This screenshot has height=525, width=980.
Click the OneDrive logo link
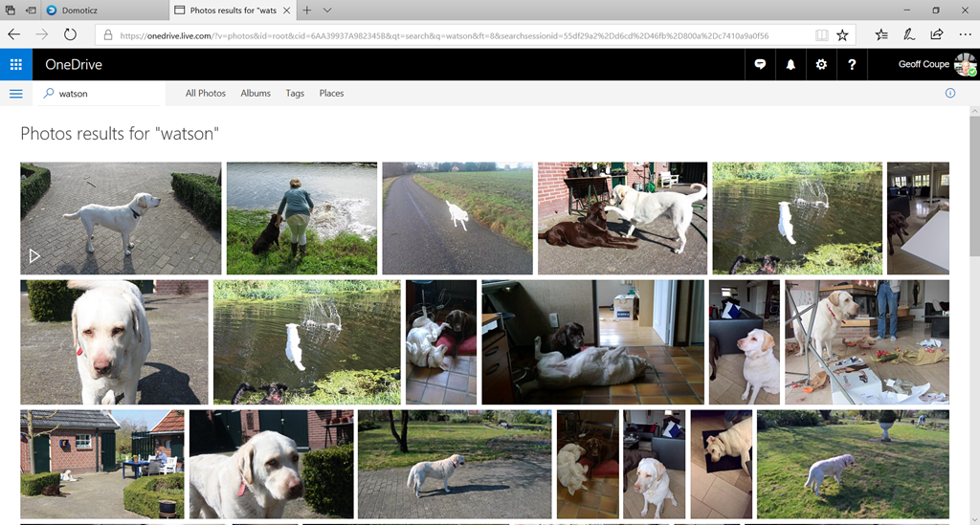tap(74, 65)
